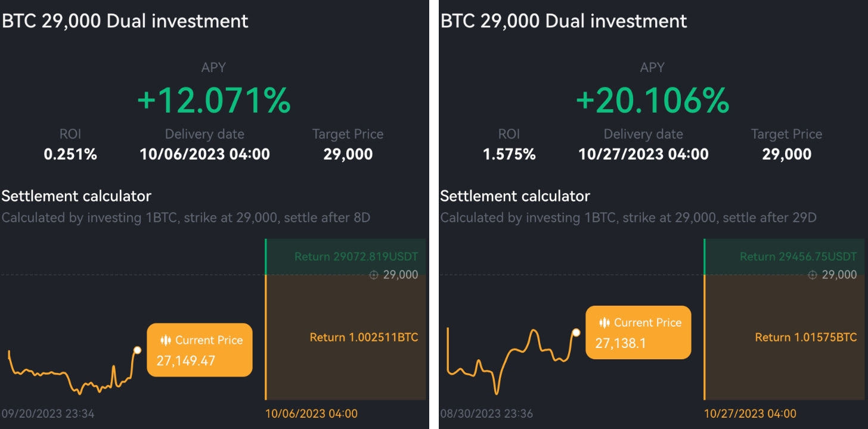
Task: Select green Return 29456.75USDT zone
Action: click(x=785, y=257)
